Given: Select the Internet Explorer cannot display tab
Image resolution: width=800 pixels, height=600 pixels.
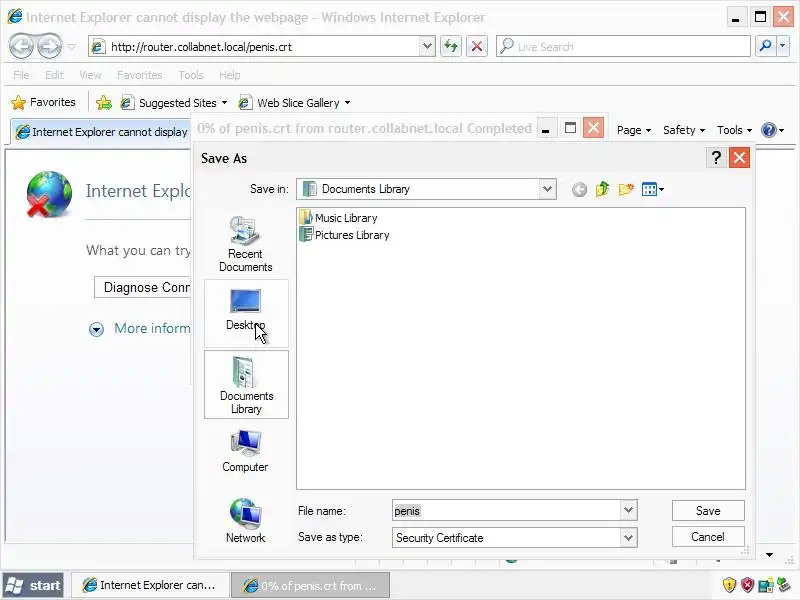Looking at the screenshot, I should pyautogui.click(x=101, y=132).
